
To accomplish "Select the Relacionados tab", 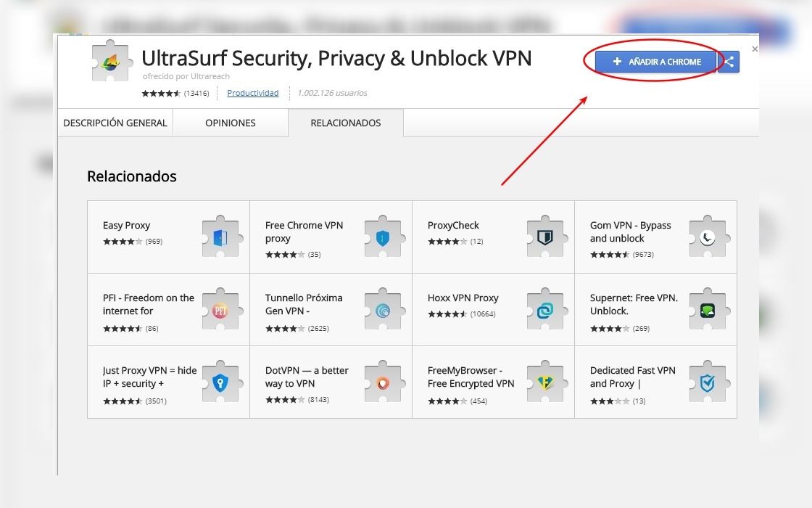I will 345,123.
